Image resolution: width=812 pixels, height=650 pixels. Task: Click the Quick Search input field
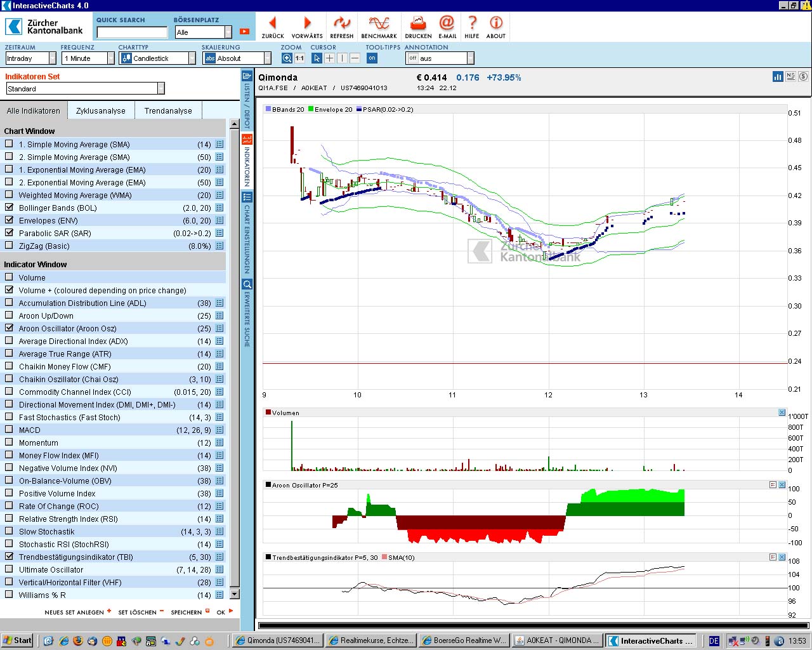(x=132, y=32)
